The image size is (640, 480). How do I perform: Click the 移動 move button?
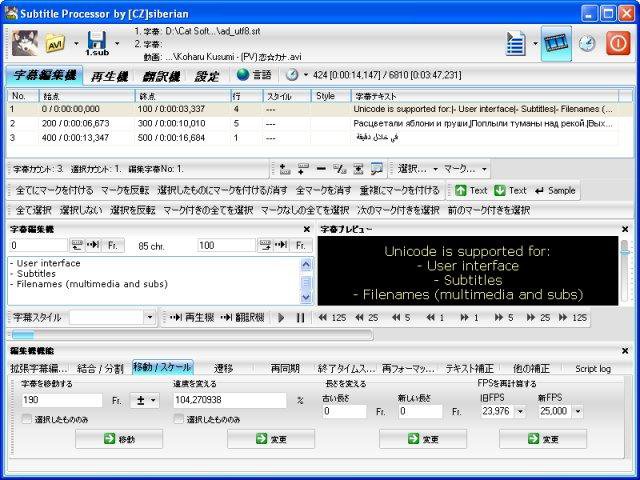click(119, 439)
